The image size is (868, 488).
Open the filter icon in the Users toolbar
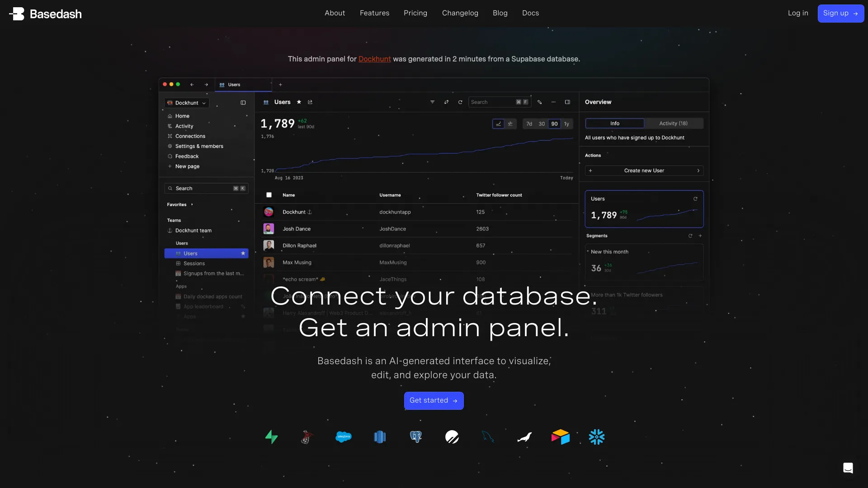(x=433, y=102)
